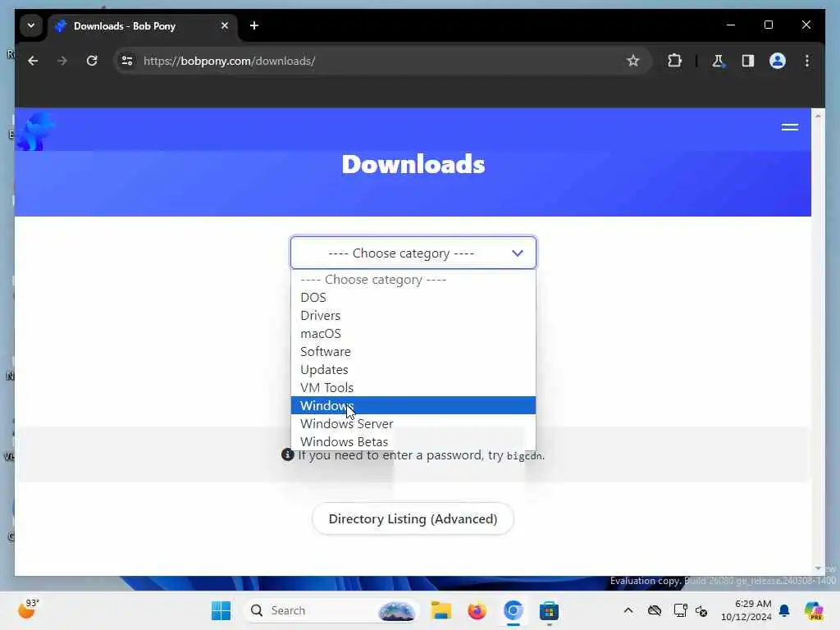Viewport: 840px width, 630px height.
Task: Open Chrome three-dot menu
Action: (807, 61)
